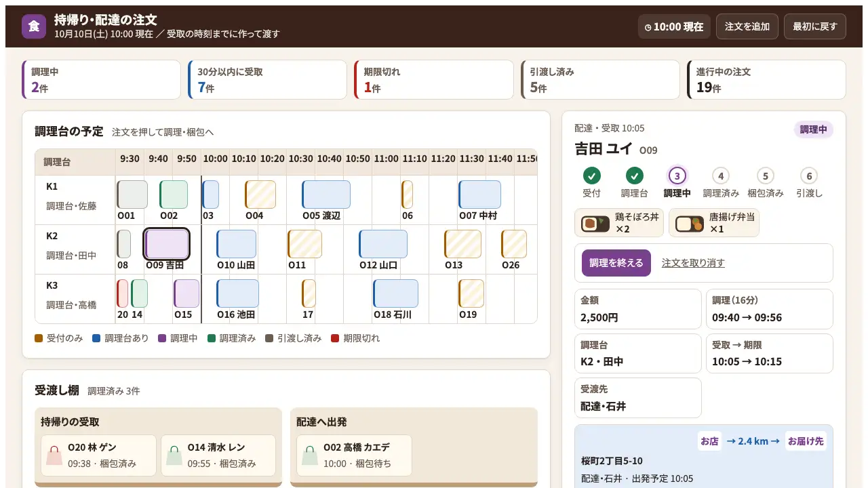This screenshot has height=488, width=868.
Task: Click the bag icon on O02 高橋 カエデ card
Action: (x=310, y=455)
